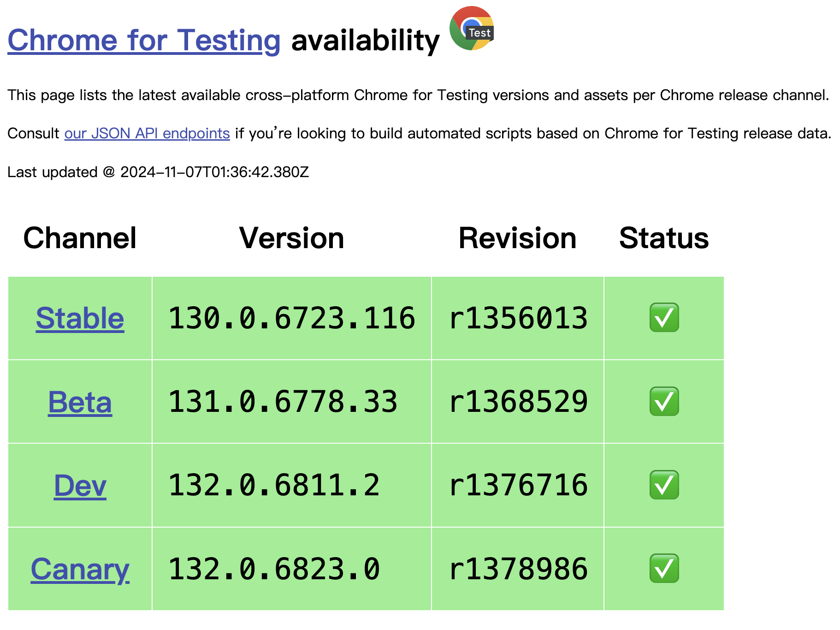The height and width of the screenshot is (630, 840).
Task: Click the Channel column header
Action: [80, 238]
